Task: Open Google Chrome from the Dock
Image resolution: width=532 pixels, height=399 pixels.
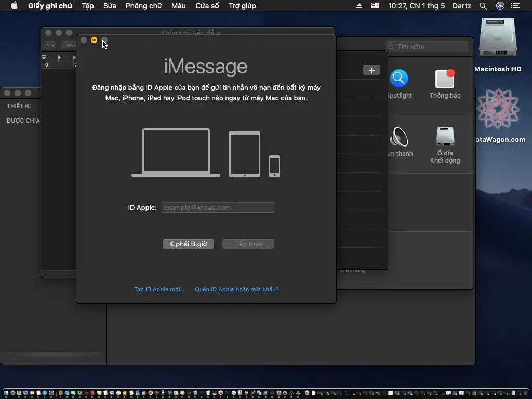Action: [19, 393]
